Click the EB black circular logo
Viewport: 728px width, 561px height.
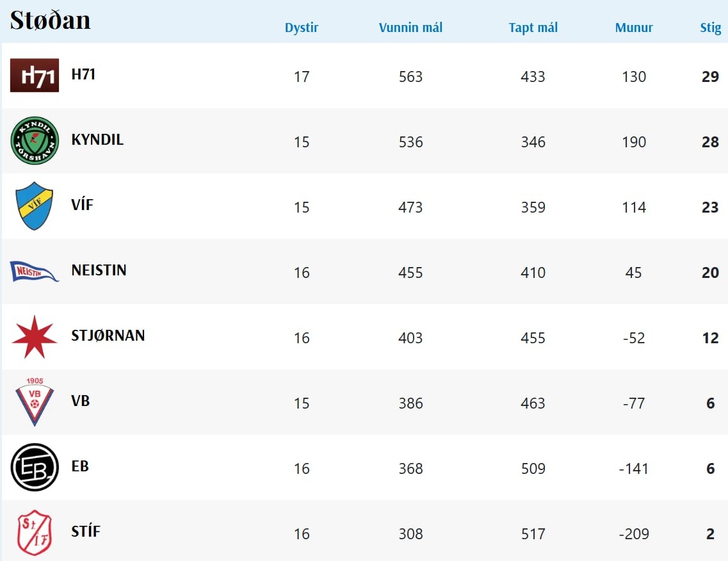point(35,467)
